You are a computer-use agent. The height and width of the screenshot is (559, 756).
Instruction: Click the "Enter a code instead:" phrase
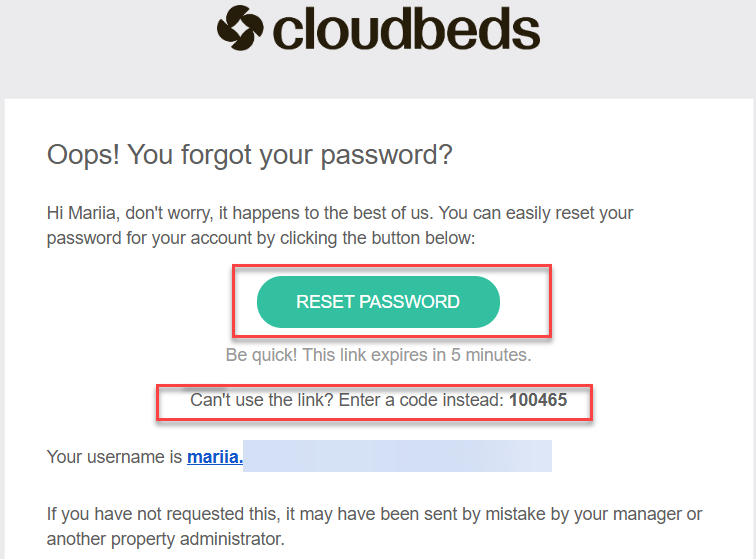[421, 401]
